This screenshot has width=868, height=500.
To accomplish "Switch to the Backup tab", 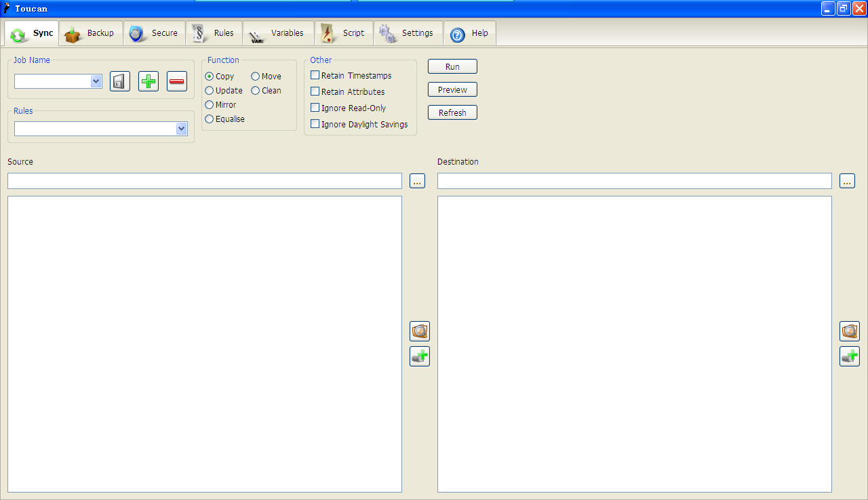I will tap(91, 33).
